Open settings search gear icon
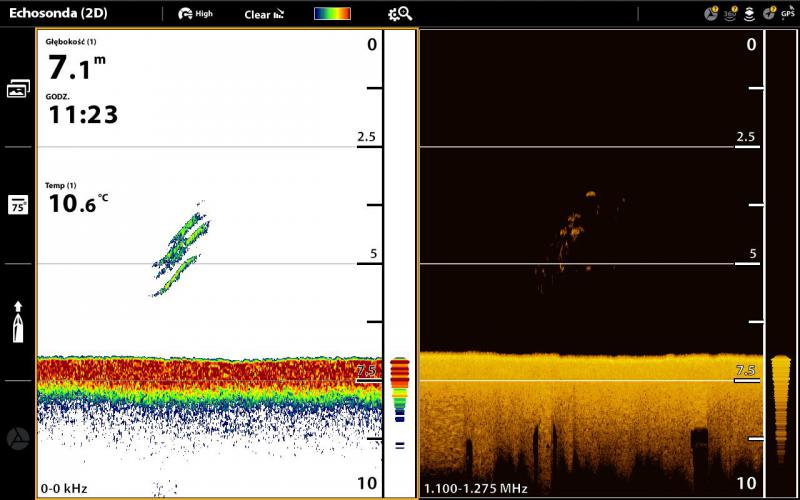Viewport: 800px width, 500px height. coord(399,14)
